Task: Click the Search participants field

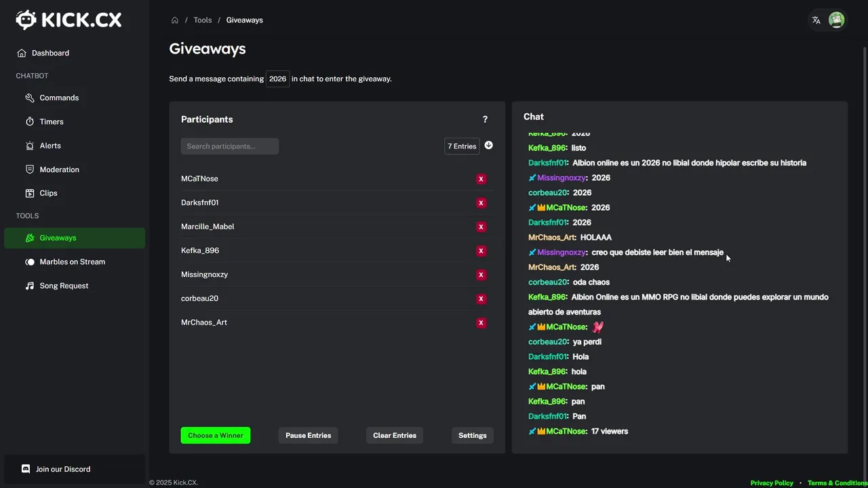Action: tap(230, 146)
